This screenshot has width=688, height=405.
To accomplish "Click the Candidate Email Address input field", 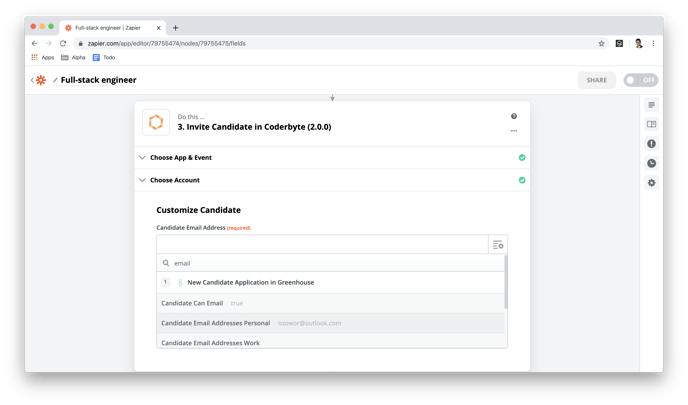I will (322, 244).
